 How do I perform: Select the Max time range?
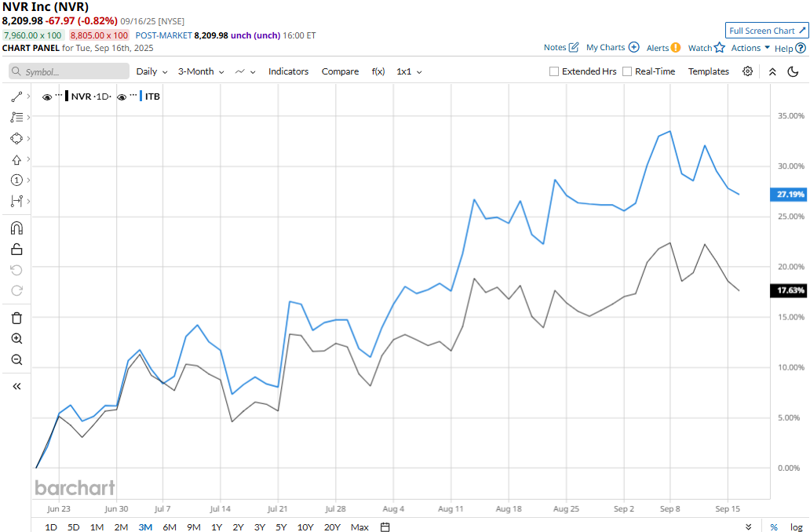pyautogui.click(x=359, y=527)
